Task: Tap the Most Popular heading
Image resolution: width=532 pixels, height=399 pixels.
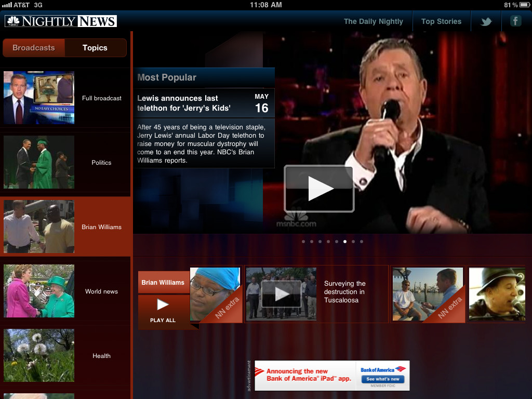Action: (x=167, y=77)
